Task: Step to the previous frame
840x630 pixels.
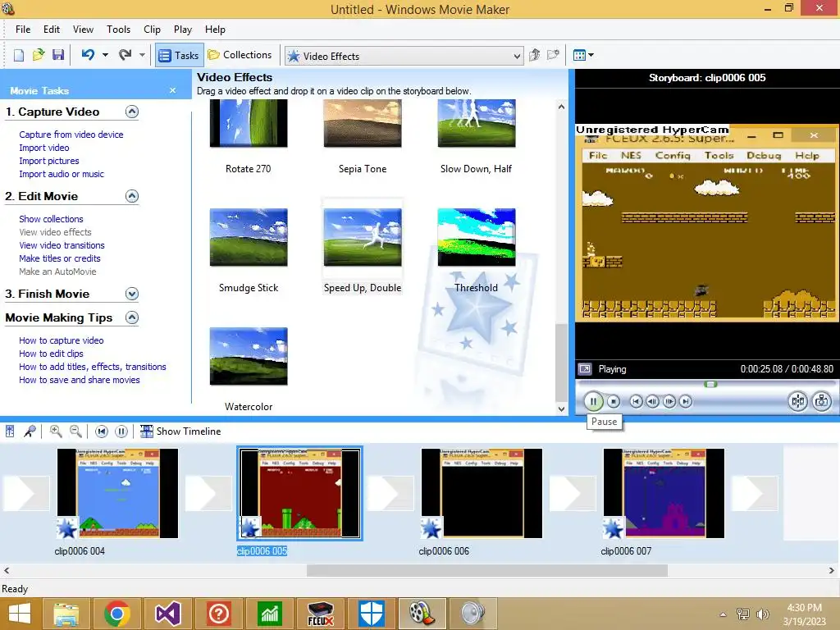Action: [x=652, y=401]
